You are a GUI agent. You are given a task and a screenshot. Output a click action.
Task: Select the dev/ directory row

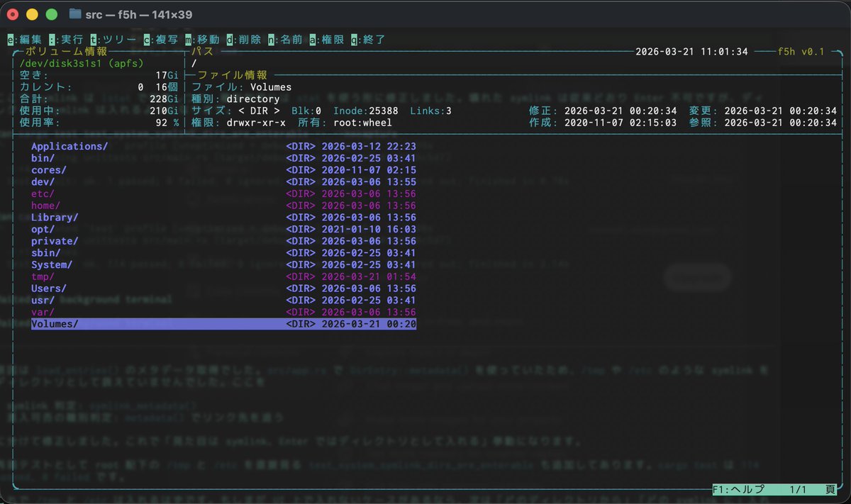pyautogui.click(x=223, y=182)
